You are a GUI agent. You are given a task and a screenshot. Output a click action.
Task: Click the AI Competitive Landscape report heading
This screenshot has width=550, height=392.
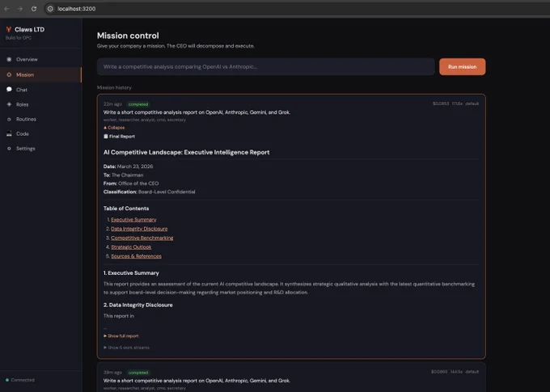pos(187,152)
